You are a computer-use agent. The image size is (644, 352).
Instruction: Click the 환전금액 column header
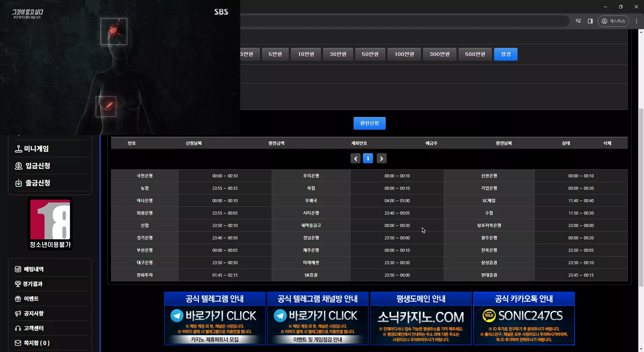coord(276,143)
